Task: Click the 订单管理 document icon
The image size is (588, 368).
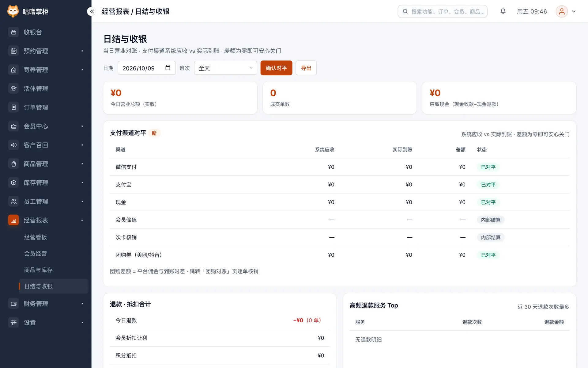Action: pos(13,107)
